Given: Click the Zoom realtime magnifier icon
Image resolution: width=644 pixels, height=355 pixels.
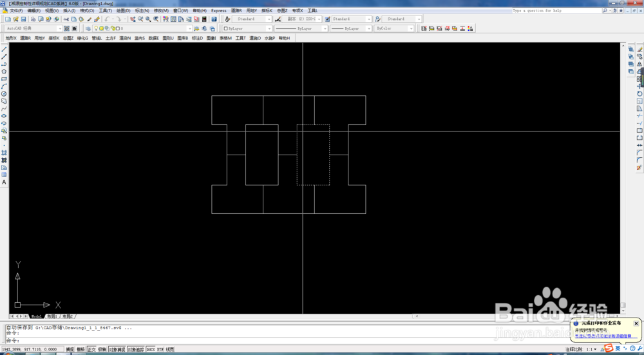Looking at the screenshot, I should point(140,19).
